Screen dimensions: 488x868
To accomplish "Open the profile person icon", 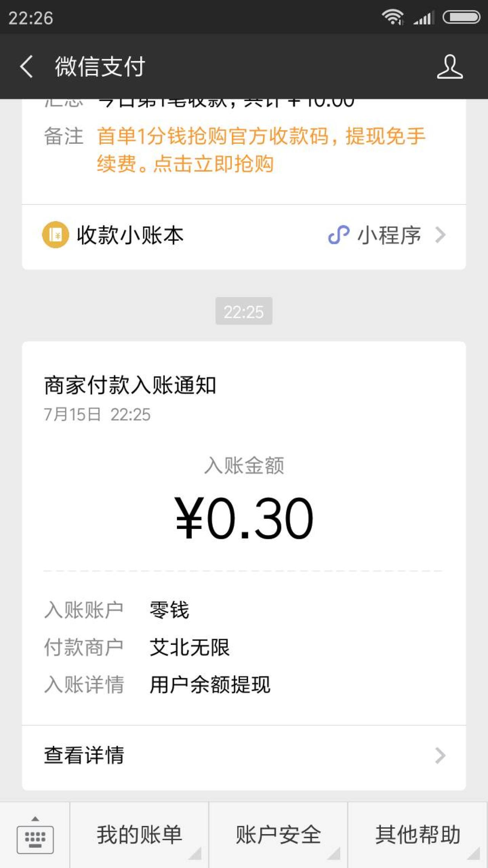I will coord(450,67).
